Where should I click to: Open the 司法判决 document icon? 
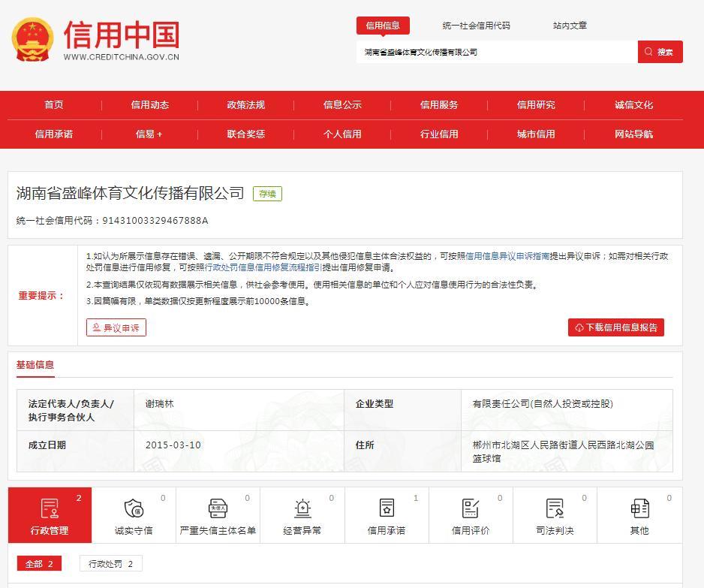coord(555,508)
